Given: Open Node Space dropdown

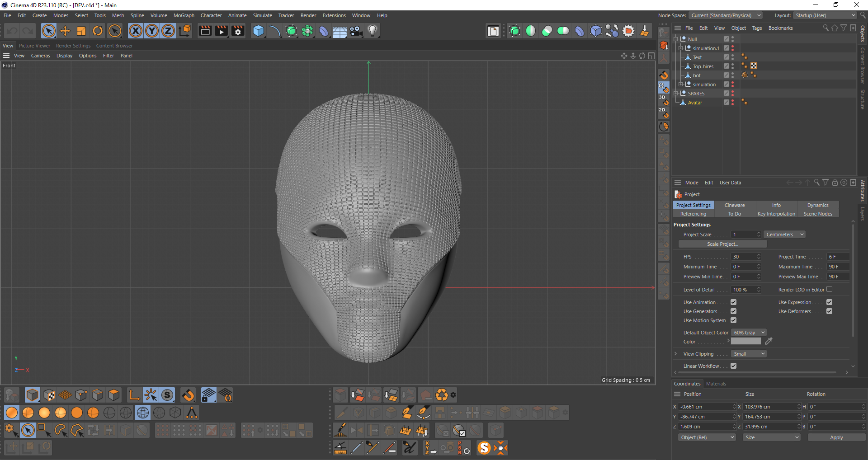Looking at the screenshot, I should [x=726, y=15].
